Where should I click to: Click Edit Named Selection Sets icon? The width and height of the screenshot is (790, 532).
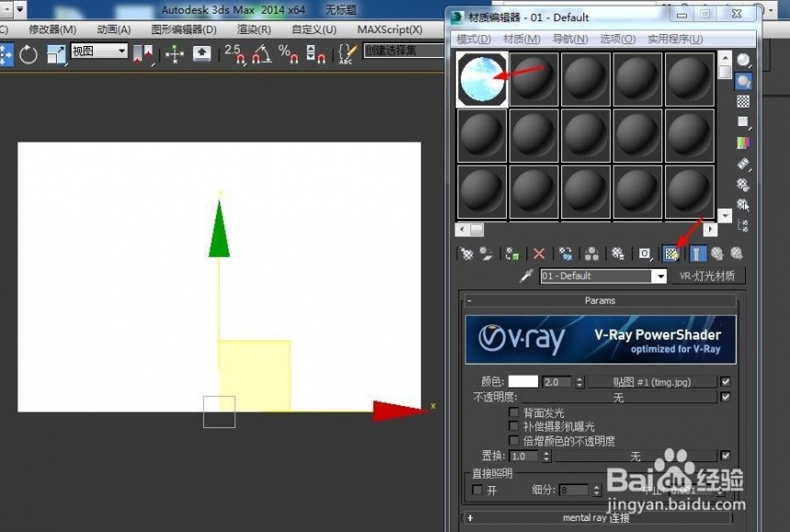coord(347,54)
